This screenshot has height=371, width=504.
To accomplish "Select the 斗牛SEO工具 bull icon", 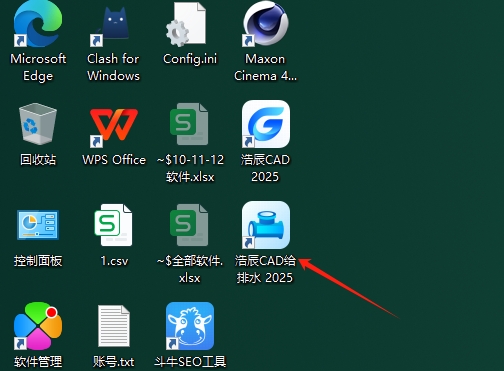I will click(x=189, y=326).
